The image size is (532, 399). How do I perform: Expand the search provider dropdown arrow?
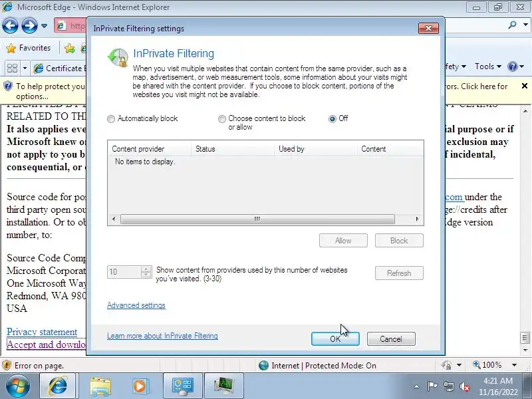525,25
